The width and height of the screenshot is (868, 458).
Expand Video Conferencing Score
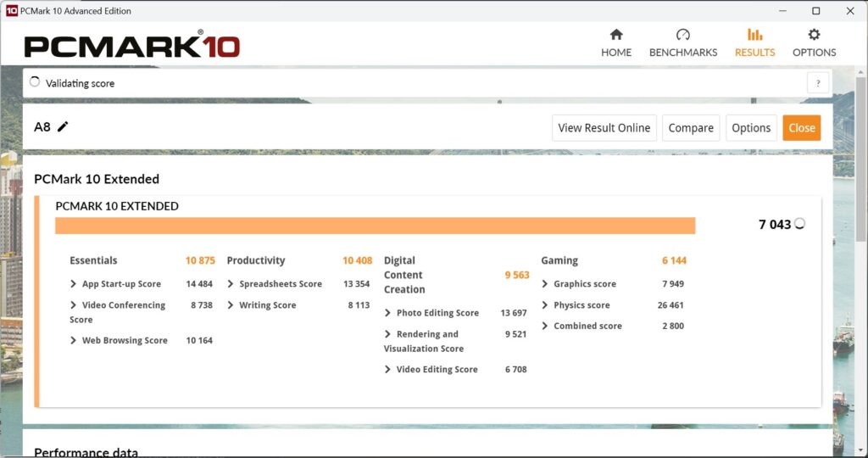tap(73, 305)
